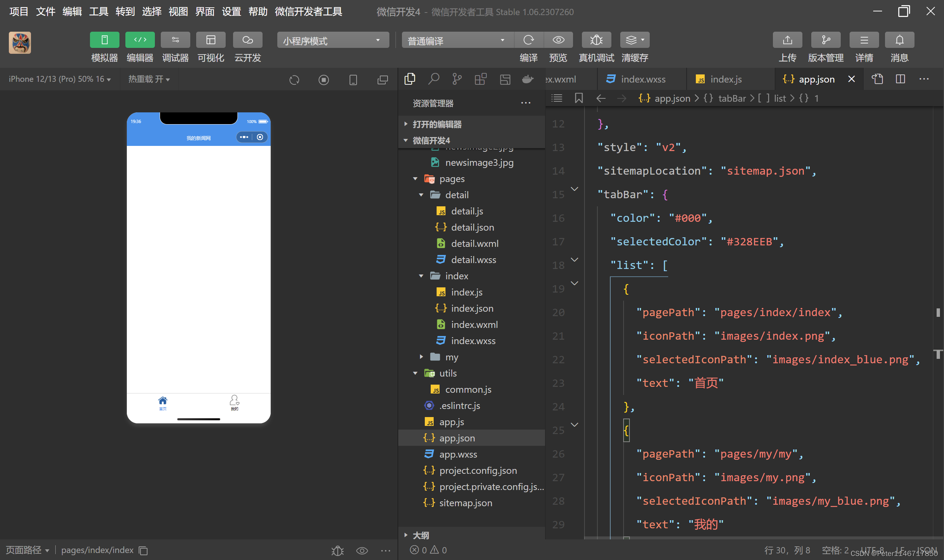Toggle the editor (编辑器) panel button
Image resolution: width=944 pixels, height=560 pixels.
tap(140, 40)
